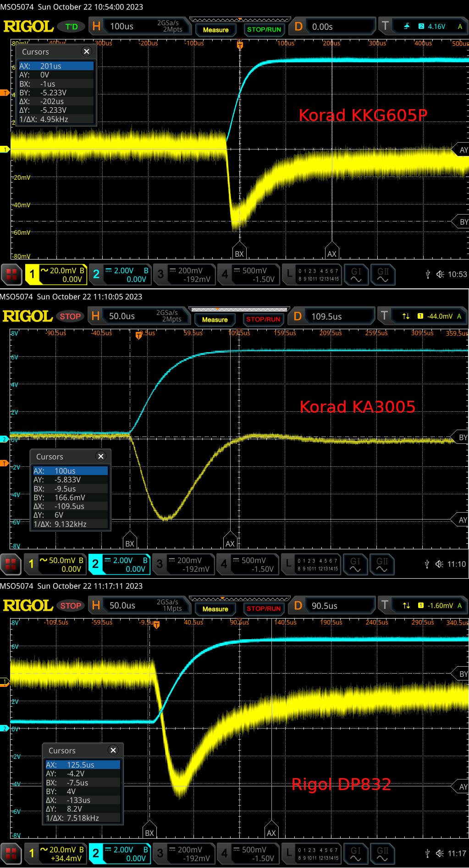
Task: Open logic analyzer L panel in KKG605P capture
Action: (x=312, y=274)
